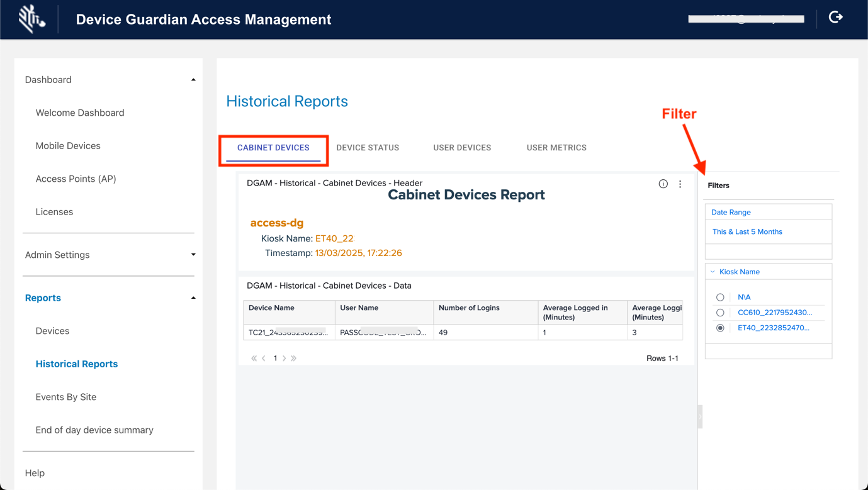Select the ET40 kiosk radio button
868x490 pixels.
(720, 328)
